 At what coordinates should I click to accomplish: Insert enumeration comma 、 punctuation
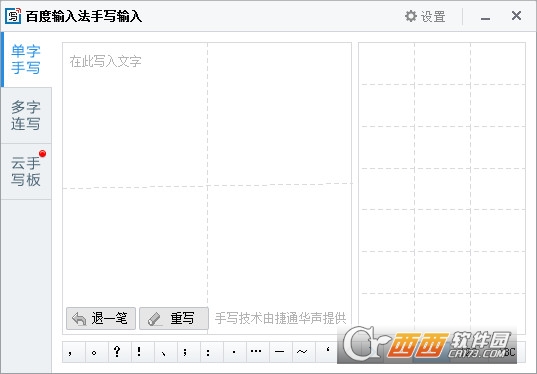point(166,352)
